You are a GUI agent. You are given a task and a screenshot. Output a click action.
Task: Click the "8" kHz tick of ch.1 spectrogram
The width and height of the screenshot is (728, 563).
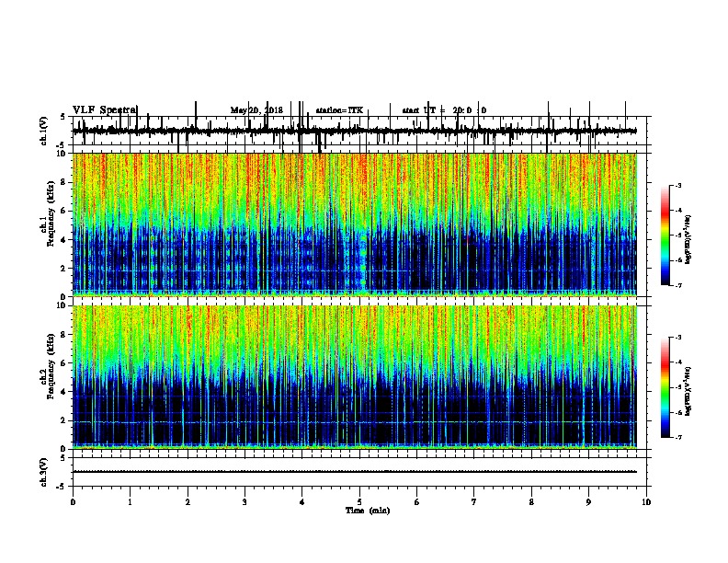[64, 182]
